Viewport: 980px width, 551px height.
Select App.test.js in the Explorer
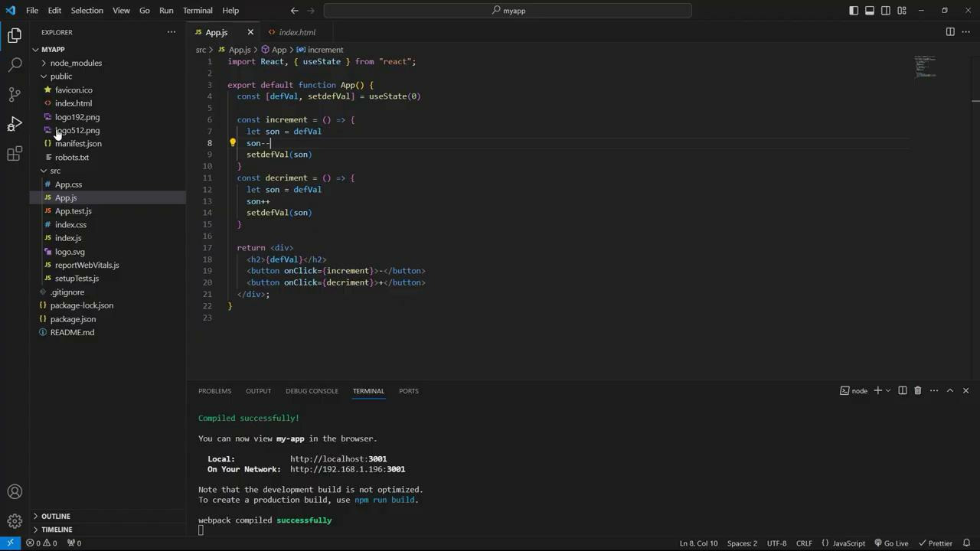pyautogui.click(x=73, y=210)
